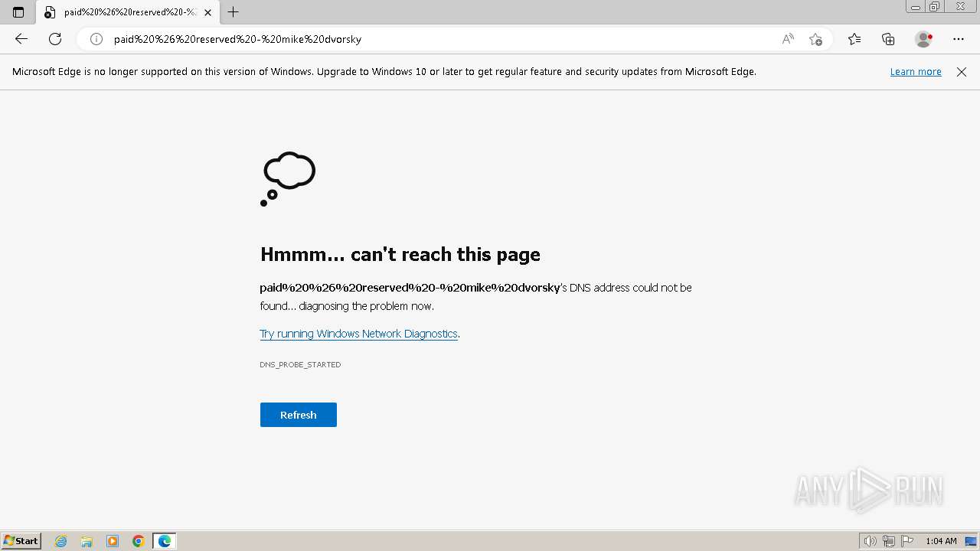The height and width of the screenshot is (551, 980).
Task: View site information icon in address bar
Action: (x=96, y=39)
